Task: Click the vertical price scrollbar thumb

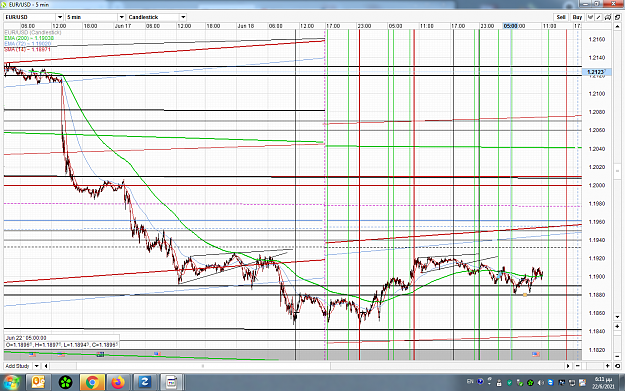Action: point(617,171)
